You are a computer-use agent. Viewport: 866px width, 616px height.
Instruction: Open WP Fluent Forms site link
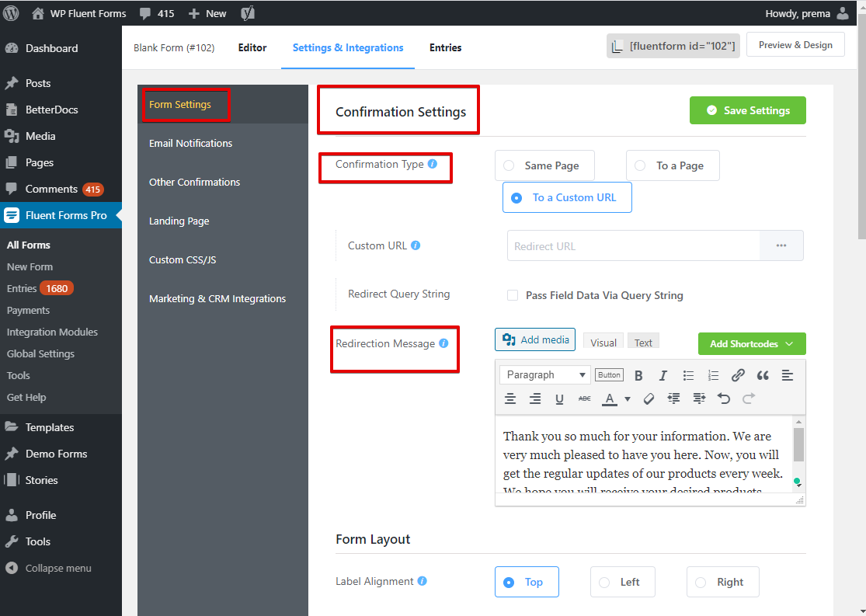coord(79,13)
